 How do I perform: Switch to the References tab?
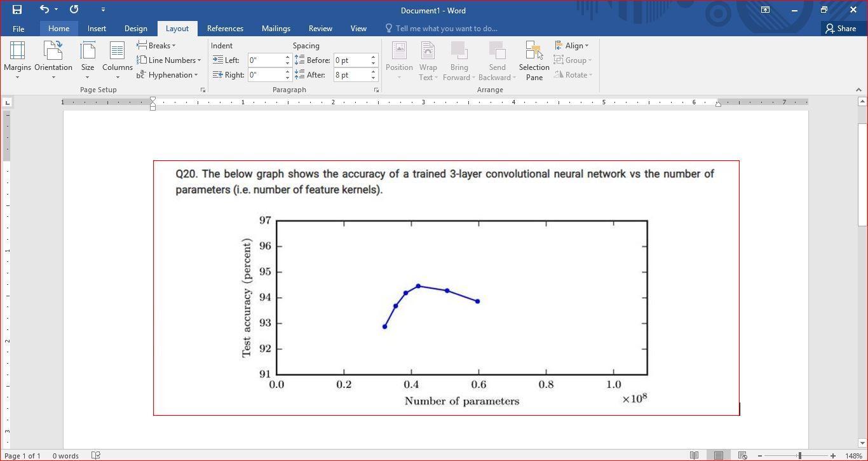(225, 29)
